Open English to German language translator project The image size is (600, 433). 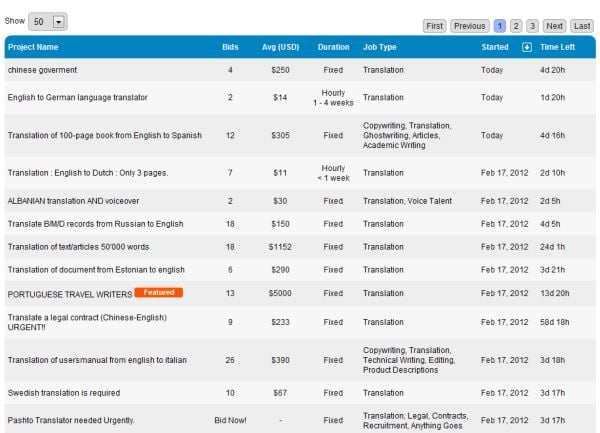77,97
